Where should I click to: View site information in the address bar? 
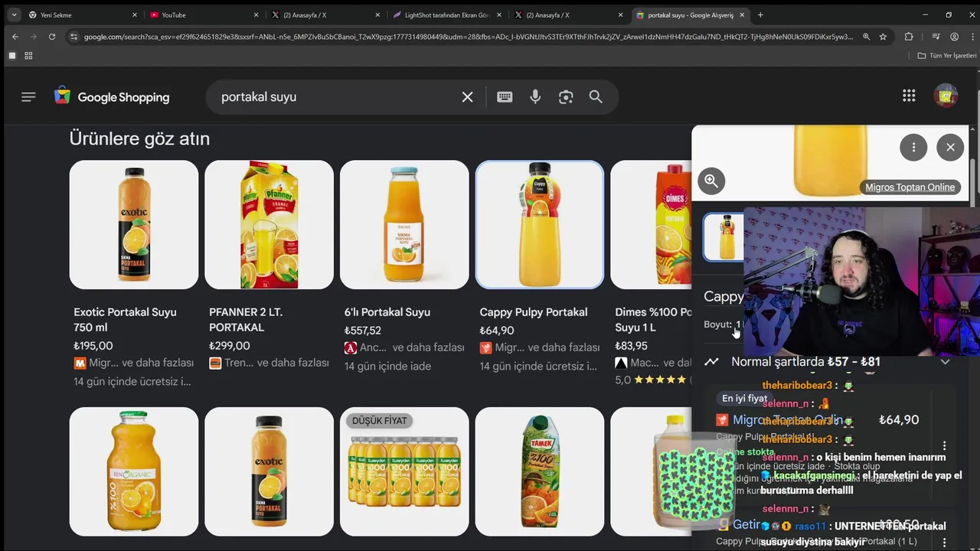tap(73, 37)
